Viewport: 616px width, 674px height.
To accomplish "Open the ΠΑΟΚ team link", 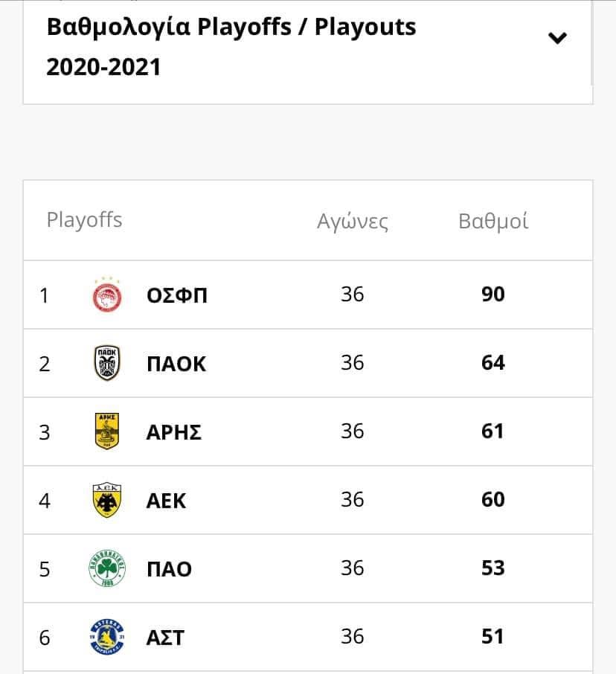I will tap(176, 365).
